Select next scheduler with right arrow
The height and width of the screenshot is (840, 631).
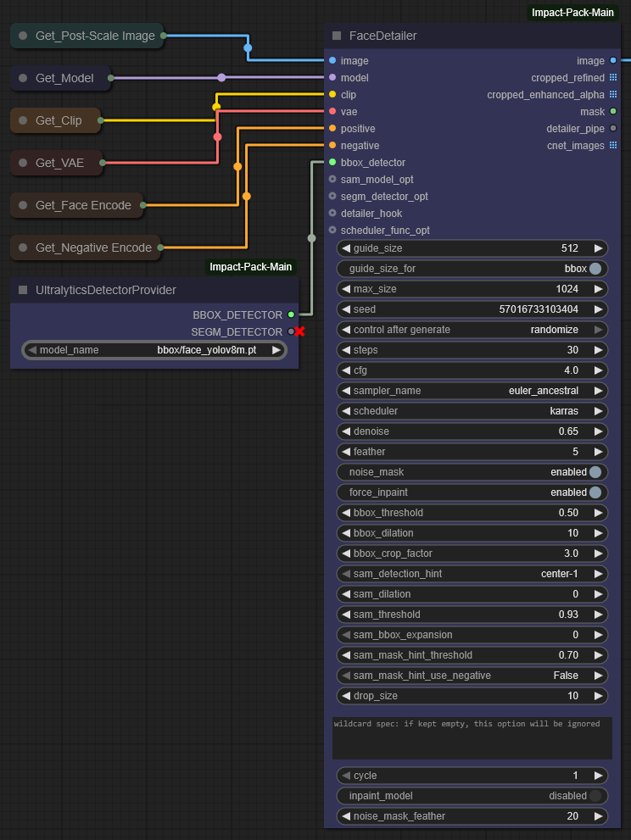pyautogui.click(x=598, y=411)
